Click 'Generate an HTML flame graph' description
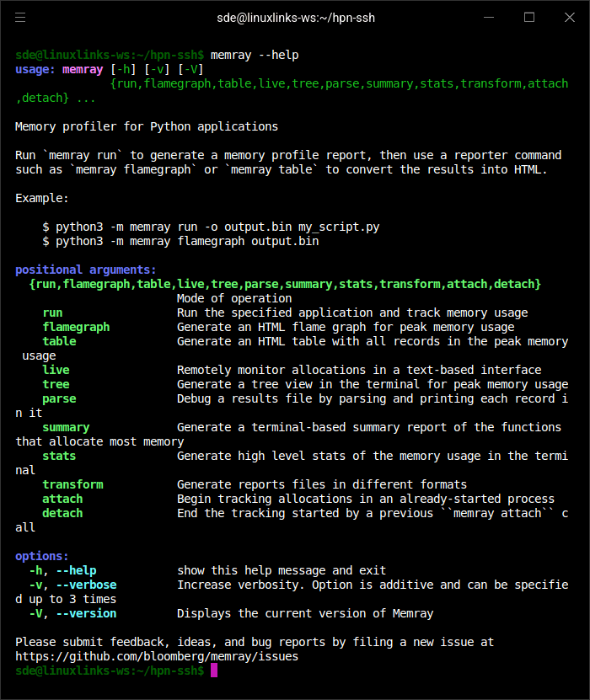This screenshot has width=590, height=700. coord(346,327)
